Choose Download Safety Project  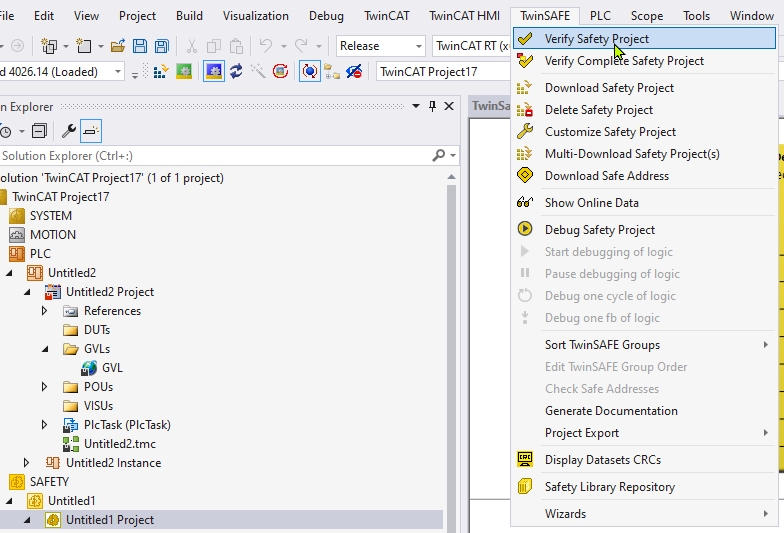(x=644, y=88)
